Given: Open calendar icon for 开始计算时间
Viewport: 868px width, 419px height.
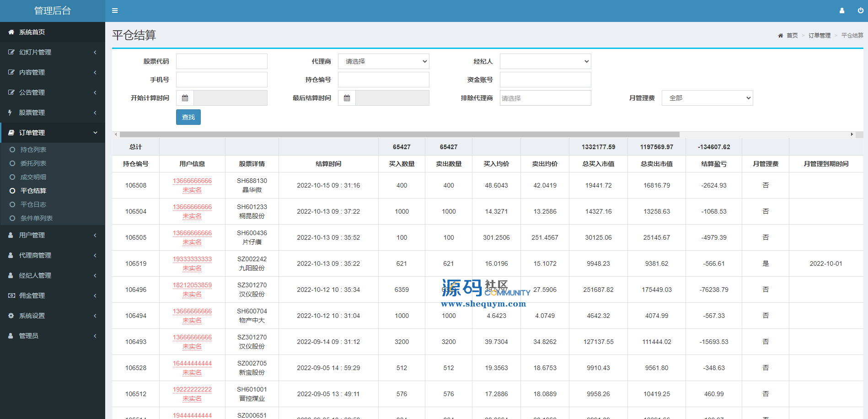Looking at the screenshot, I should (x=185, y=98).
